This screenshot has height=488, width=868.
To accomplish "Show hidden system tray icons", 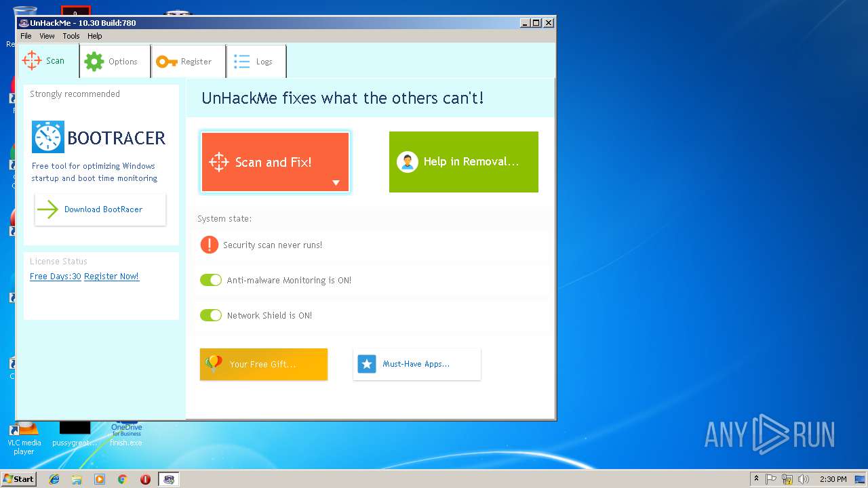I will tap(756, 479).
